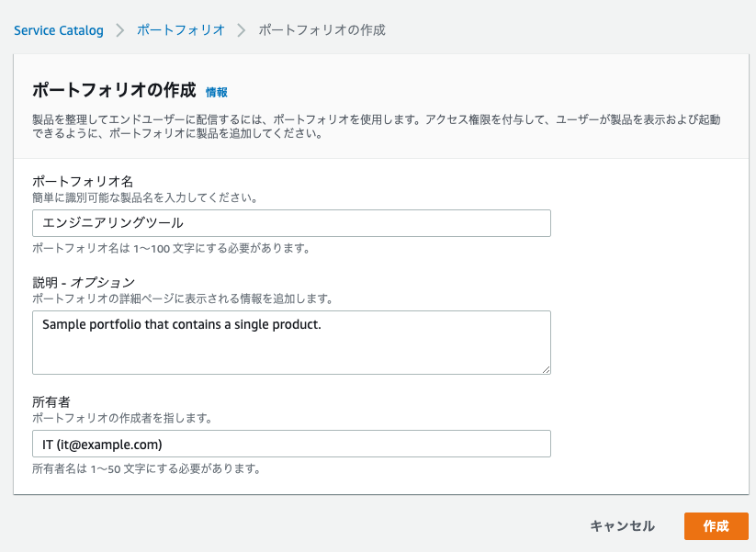Focus the 所有者 field with IT (it@example.com)

coord(291,444)
